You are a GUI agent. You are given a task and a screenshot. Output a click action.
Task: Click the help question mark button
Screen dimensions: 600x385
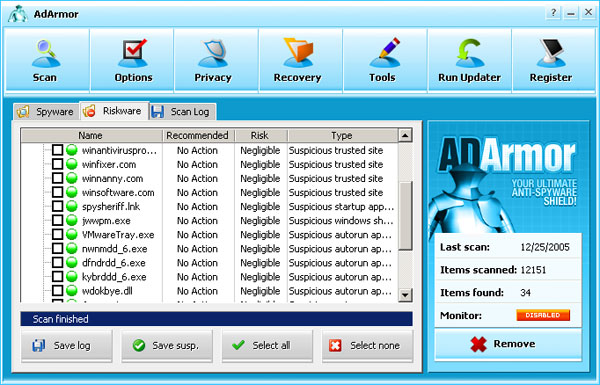(x=553, y=13)
